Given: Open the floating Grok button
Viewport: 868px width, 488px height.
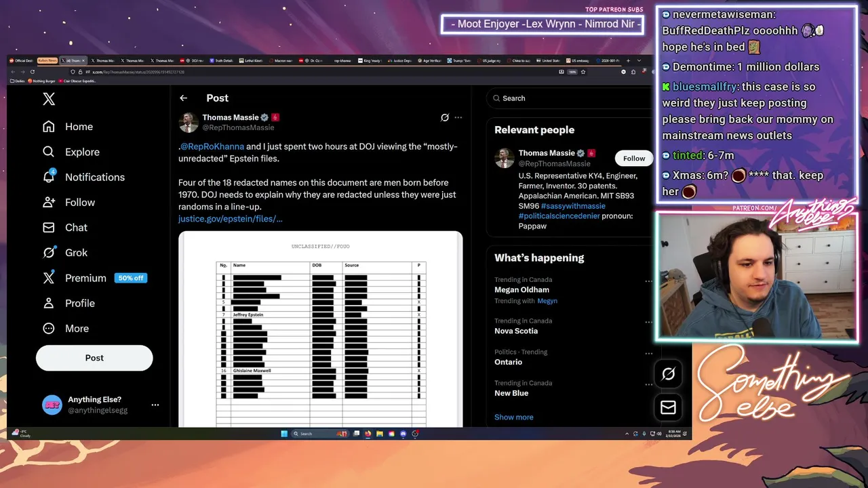Looking at the screenshot, I should point(668,373).
